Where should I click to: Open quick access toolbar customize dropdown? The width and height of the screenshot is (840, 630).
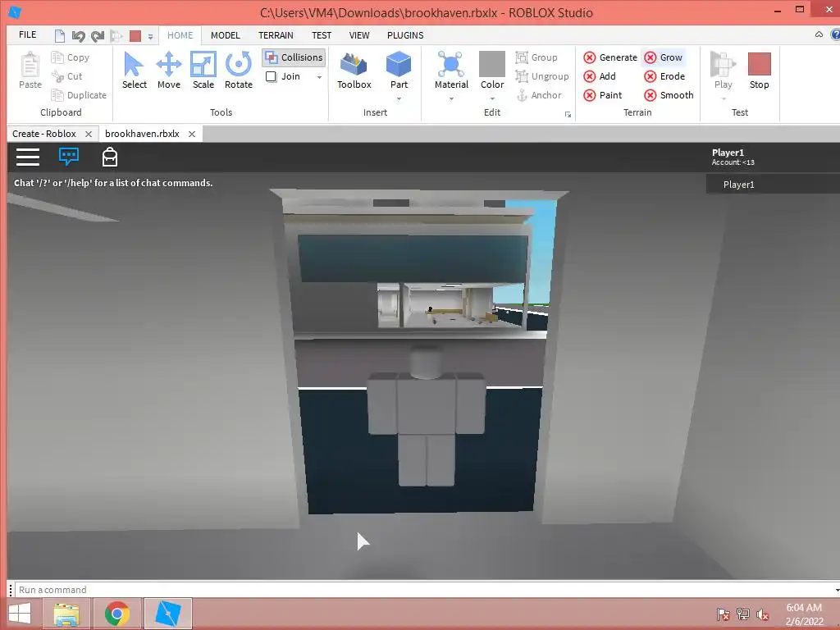coord(151,36)
